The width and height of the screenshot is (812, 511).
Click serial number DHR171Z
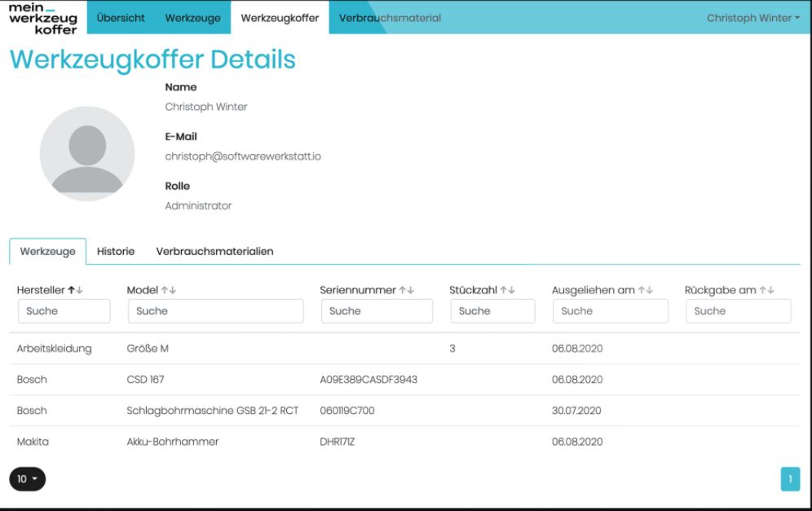click(x=338, y=442)
